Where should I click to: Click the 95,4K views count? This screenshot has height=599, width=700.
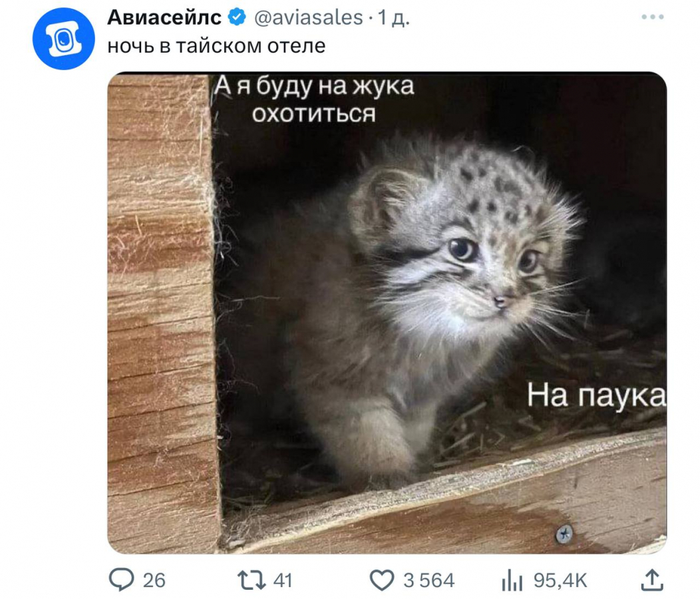[x=560, y=580]
